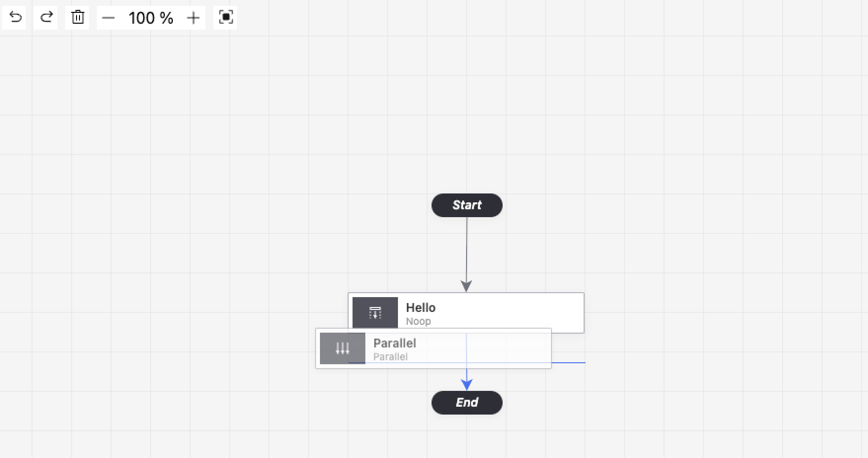868x458 pixels.
Task: Select the Parallel state title
Action: click(395, 343)
